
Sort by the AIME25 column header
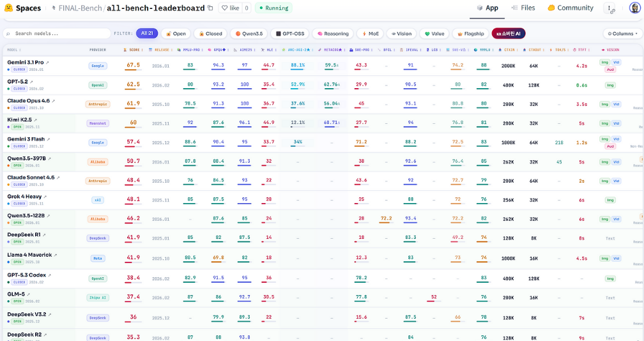click(x=244, y=50)
